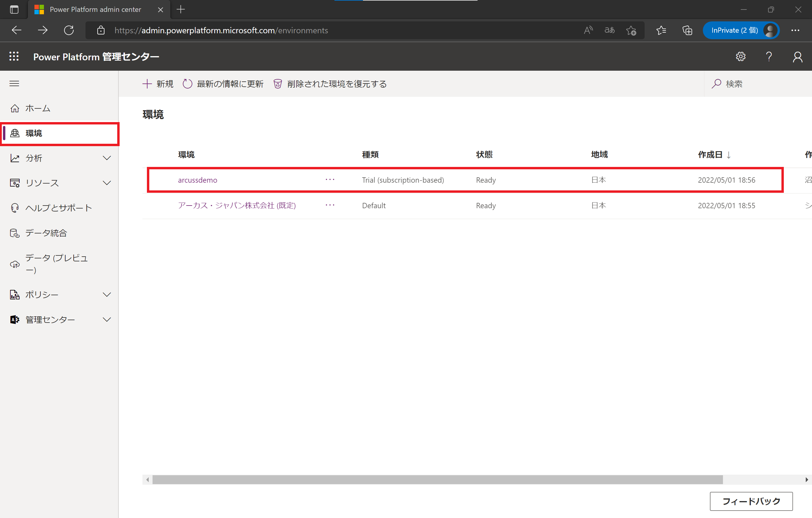This screenshot has width=812, height=518.
Task: Click the リソース icon in sidebar
Action: (x=15, y=183)
